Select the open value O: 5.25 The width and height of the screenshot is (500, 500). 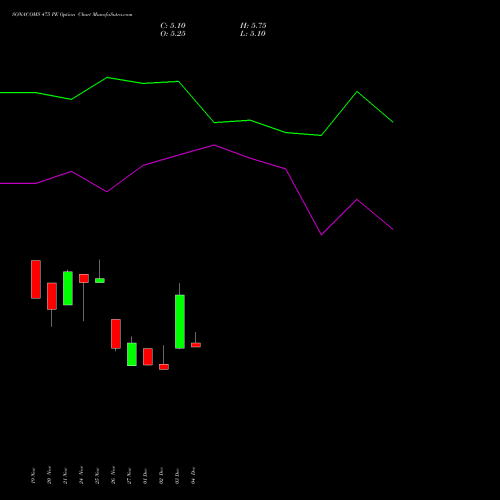point(173,34)
